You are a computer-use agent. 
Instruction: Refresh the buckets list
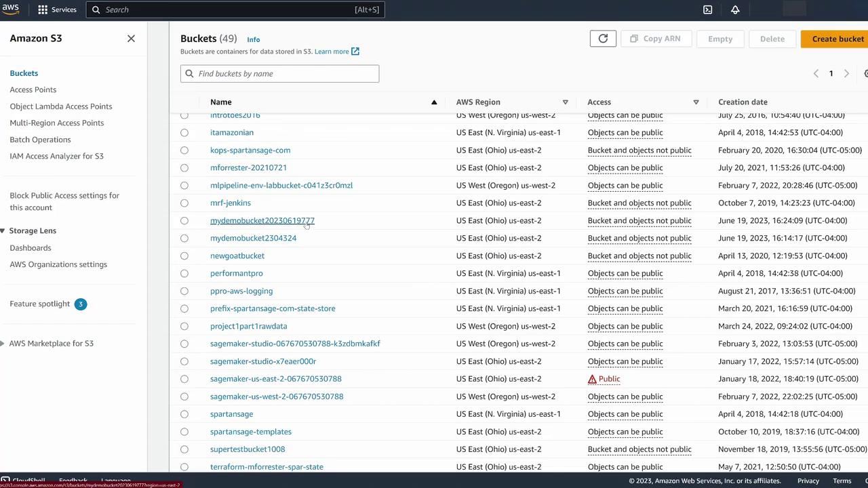tap(603, 39)
